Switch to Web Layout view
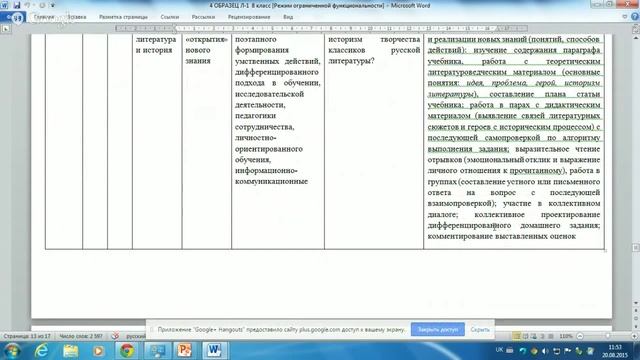This screenshot has width=640, height=360. coord(534,336)
